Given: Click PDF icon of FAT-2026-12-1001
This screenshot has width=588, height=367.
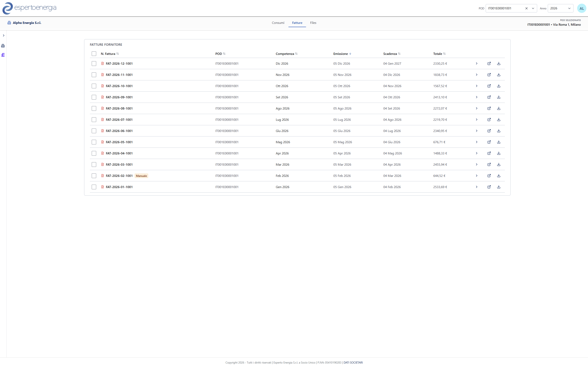Looking at the screenshot, I should coord(103,64).
